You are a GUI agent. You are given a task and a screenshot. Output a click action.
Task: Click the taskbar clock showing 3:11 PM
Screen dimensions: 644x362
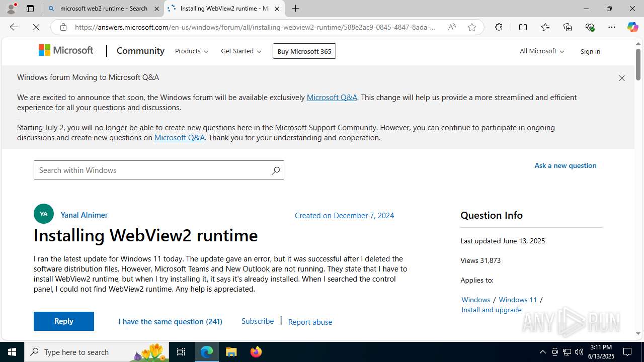[601, 352]
